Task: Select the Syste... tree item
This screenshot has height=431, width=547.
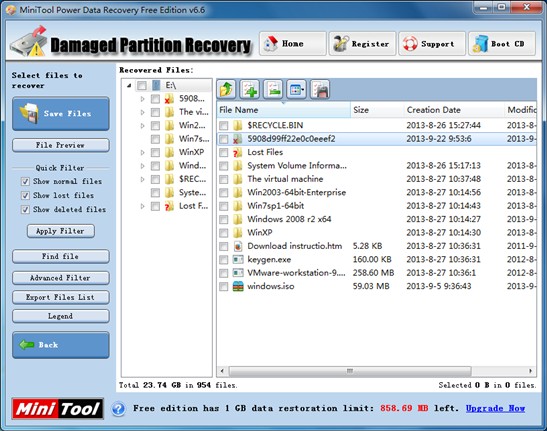Action: [x=192, y=193]
